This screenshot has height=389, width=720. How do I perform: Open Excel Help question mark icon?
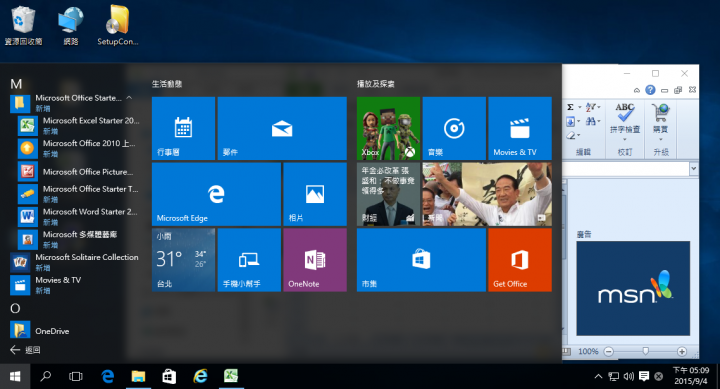pos(650,90)
